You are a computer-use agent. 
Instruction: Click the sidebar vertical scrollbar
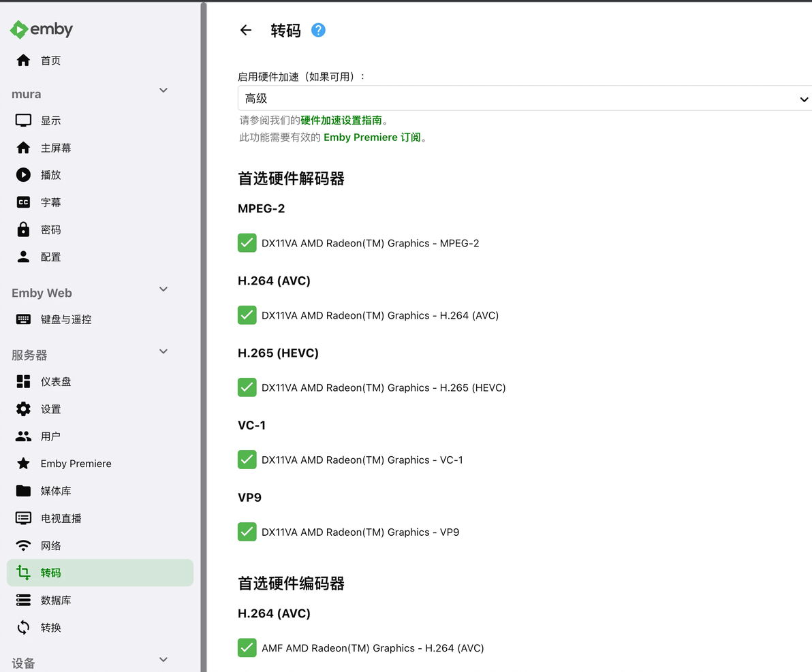point(204,336)
